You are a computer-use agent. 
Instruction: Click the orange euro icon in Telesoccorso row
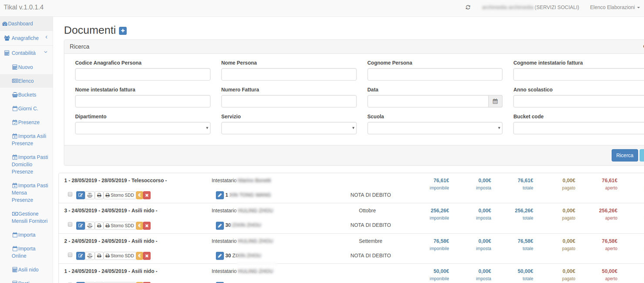(139, 195)
